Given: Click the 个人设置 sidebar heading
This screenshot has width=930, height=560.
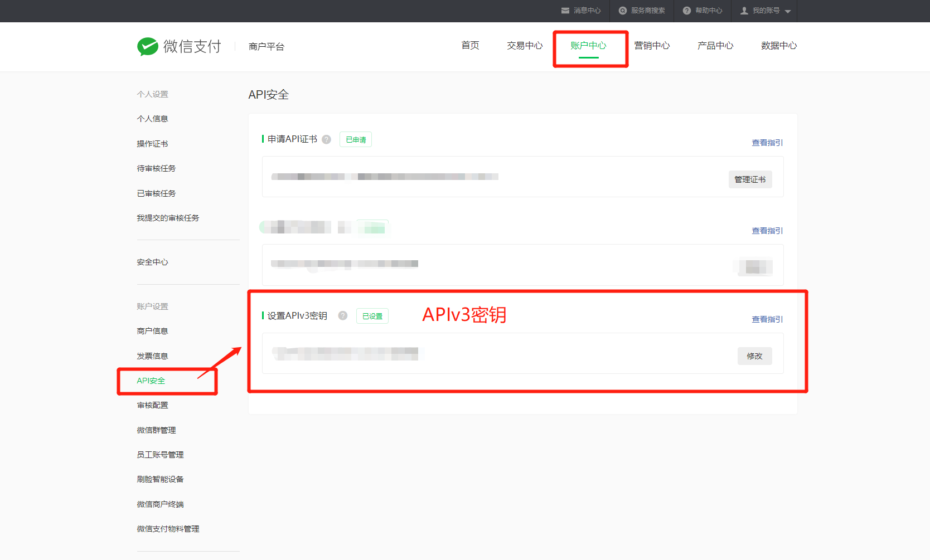Looking at the screenshot, I should point(152,94).
